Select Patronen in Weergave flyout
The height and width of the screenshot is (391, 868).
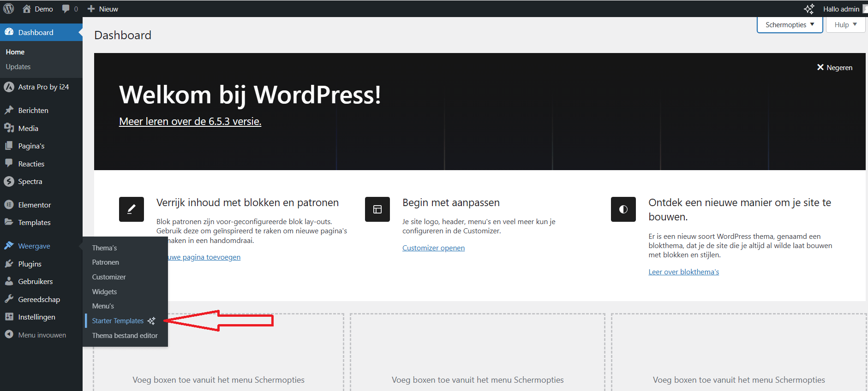coord(105,262)
